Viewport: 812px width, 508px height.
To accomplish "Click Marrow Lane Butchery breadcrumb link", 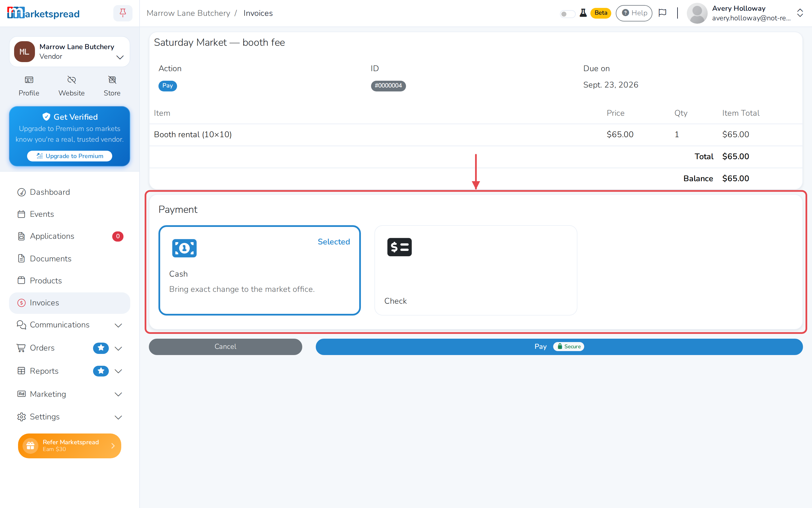I will (188, 13).
